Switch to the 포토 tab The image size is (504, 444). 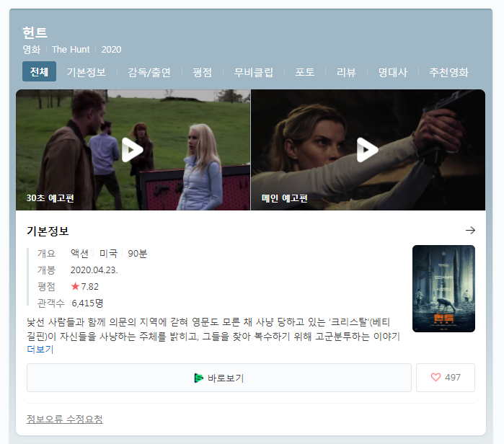tap(305, 72)
